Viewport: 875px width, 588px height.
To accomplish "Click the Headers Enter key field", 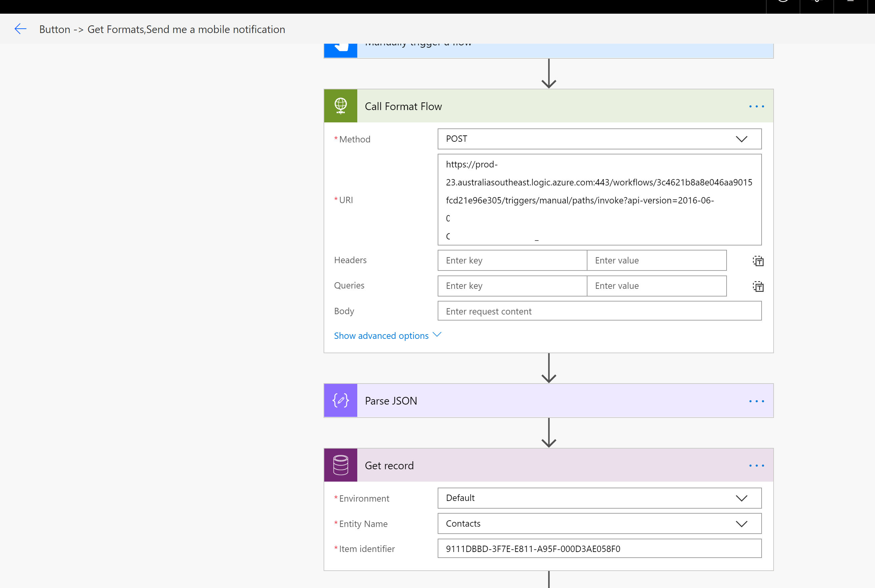I will tap(512, 260).
